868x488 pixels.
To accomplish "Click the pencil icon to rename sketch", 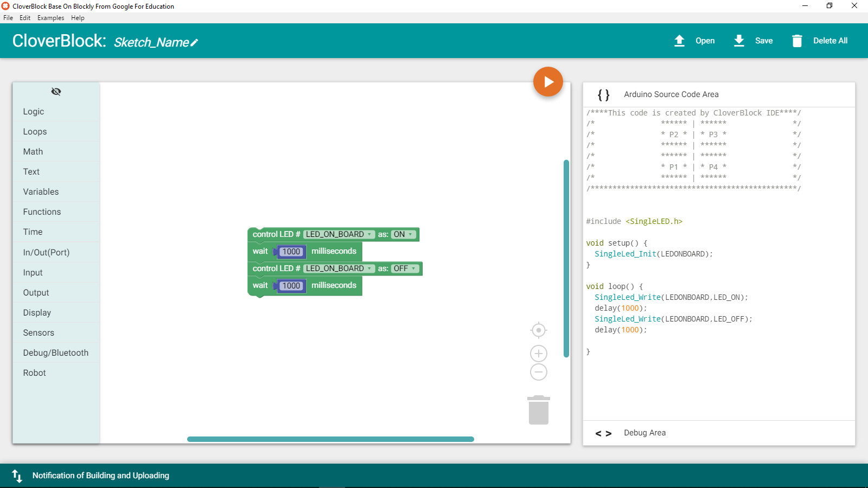I will [x=194, y=42].
